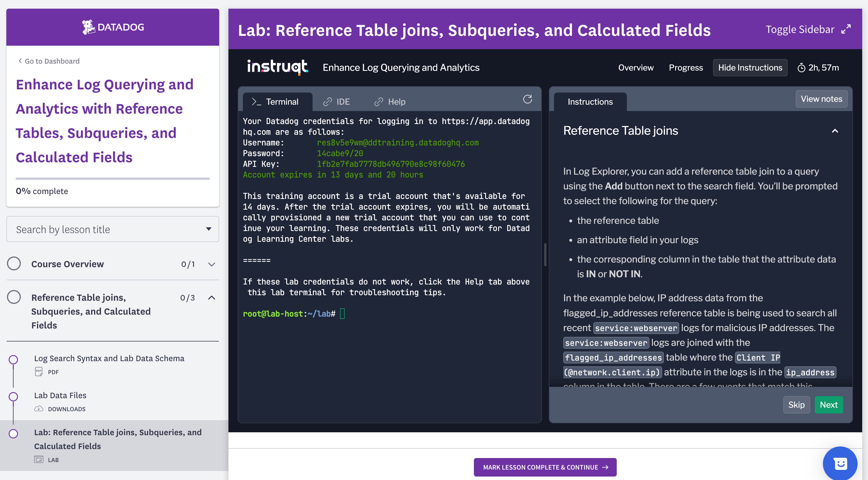Select the LAB icon beneath the lab lesson
This screenshot has height=480, width=868.
click(x=39, y=459)
